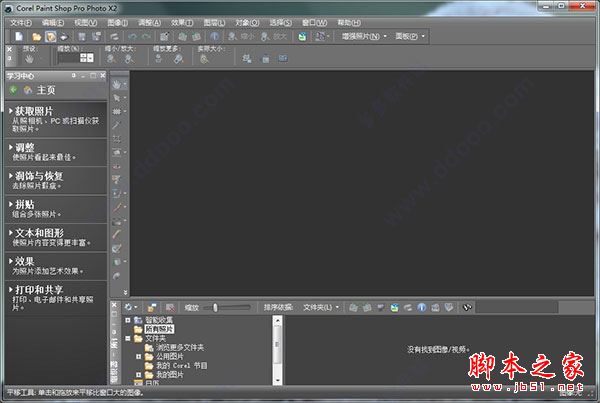The image size is (600, 403).
Task: Click the zoom in magnifier under 缩小/放大
Action: (x=129, y=59)
